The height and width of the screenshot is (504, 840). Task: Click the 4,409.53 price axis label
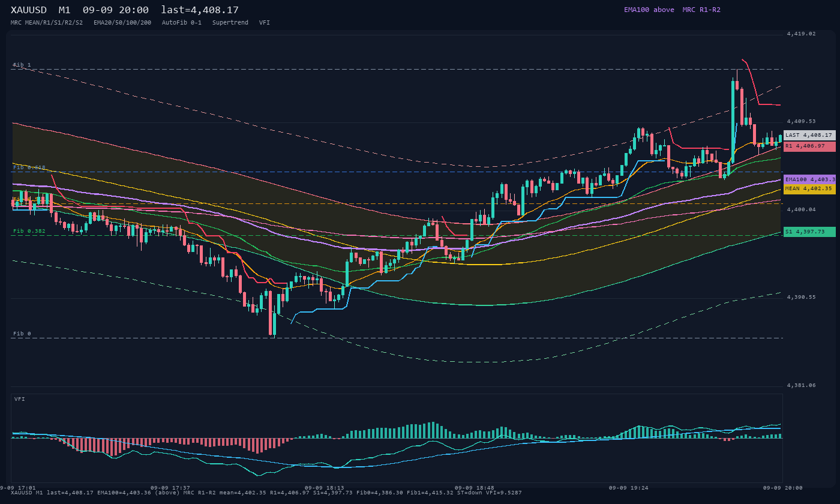pyautogui.click(x=801, y=121)
